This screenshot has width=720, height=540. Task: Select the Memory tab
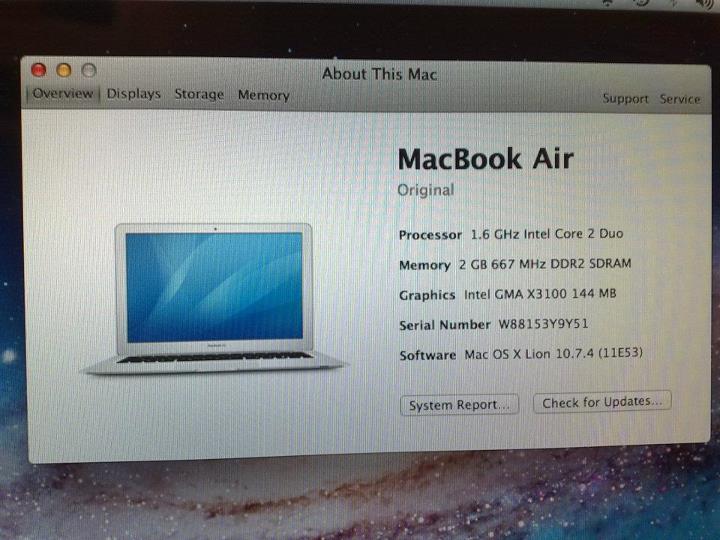(x=264, y=95)
